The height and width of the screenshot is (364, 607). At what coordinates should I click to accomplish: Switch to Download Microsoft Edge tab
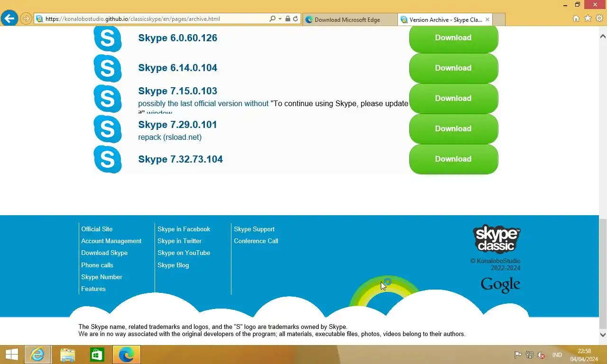349,19
